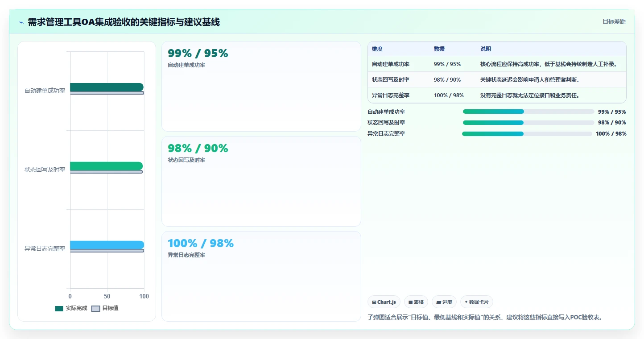Screen dimensions: 644x339
Task: Click the table cell reading 100% / 98%
Action: [x=449, y=95]
